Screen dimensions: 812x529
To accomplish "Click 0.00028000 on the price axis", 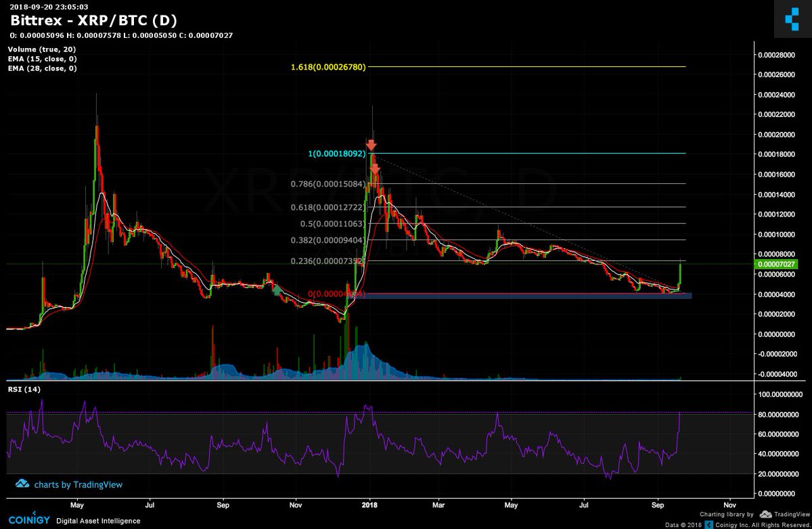I will 777,55.
